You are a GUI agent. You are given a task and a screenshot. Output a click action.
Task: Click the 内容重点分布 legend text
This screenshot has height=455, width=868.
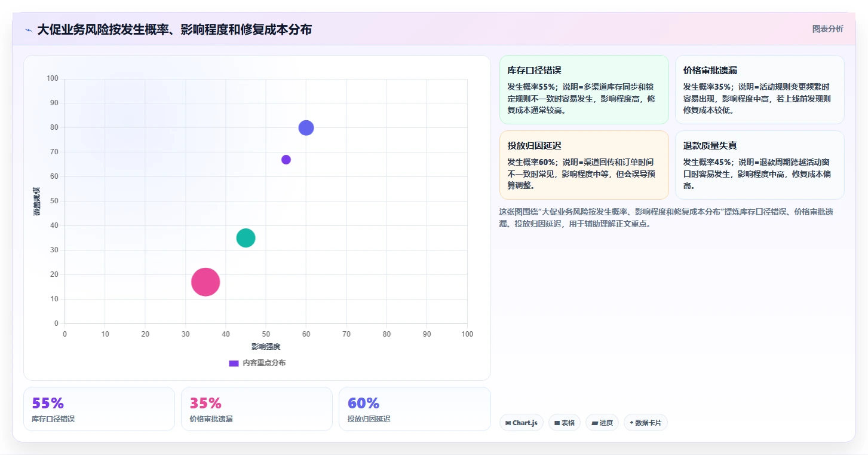(x=264, y=363)
